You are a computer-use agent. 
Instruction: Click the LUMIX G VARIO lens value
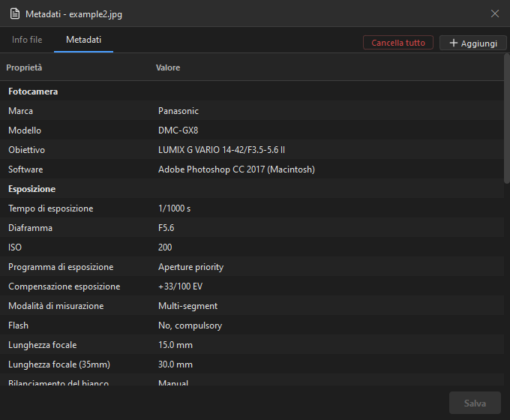(x=221, y=150)
